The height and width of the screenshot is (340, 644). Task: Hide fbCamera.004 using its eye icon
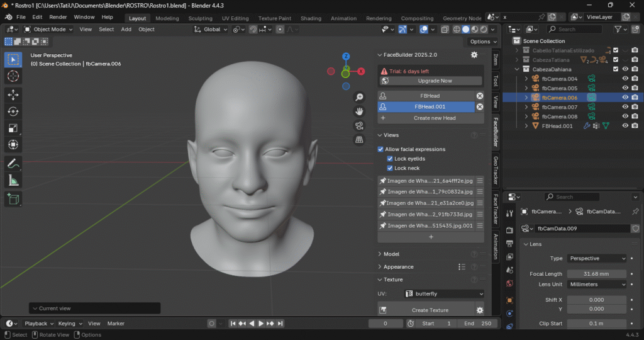point(625,79)
